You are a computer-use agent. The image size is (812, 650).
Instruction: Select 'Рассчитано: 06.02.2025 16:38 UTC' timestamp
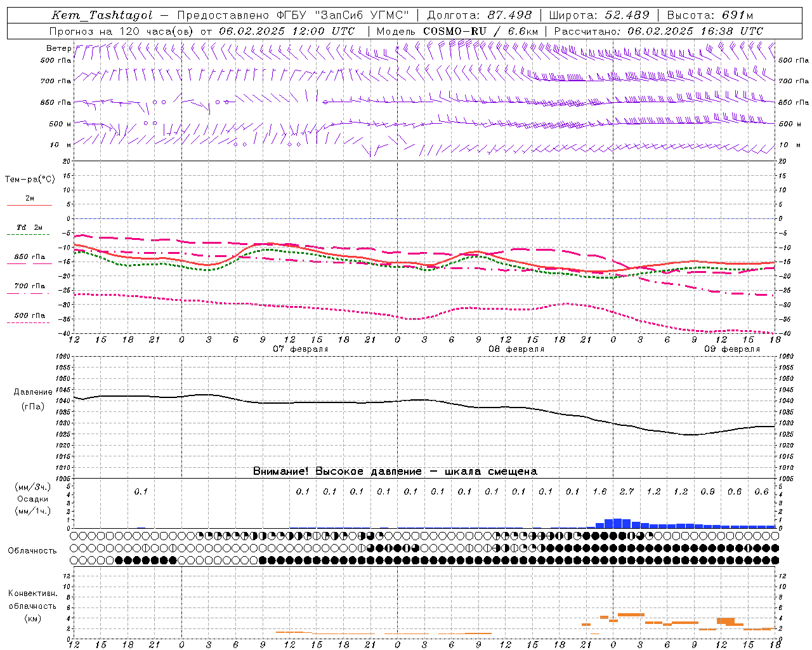[x=658, y=31]
